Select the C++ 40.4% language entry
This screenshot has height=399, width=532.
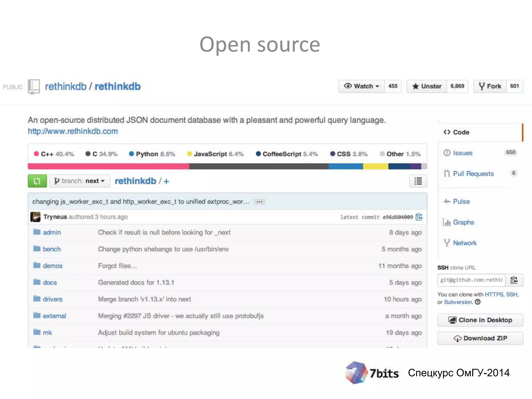pyautogui.click(x=54, y=154)
